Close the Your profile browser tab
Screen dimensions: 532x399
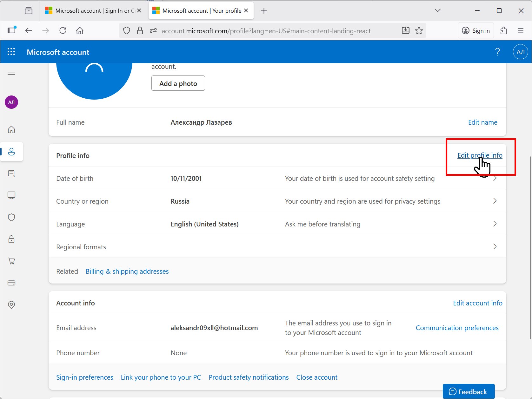pyautogui.click(x=246, y=11)
